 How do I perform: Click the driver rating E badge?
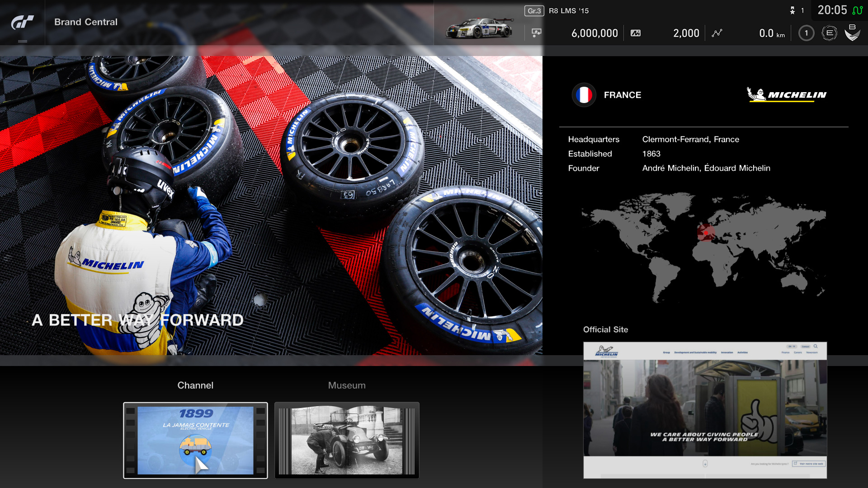tap(829, 33)
